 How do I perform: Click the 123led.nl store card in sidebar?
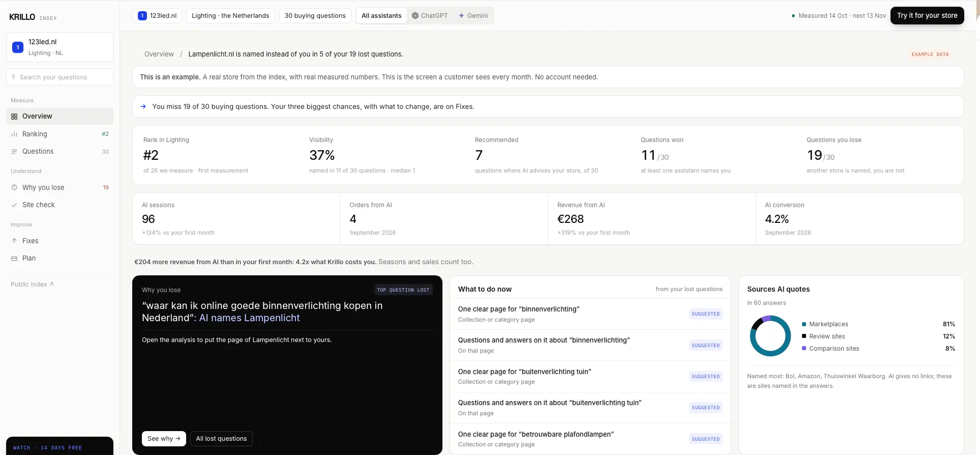(60, 47)
